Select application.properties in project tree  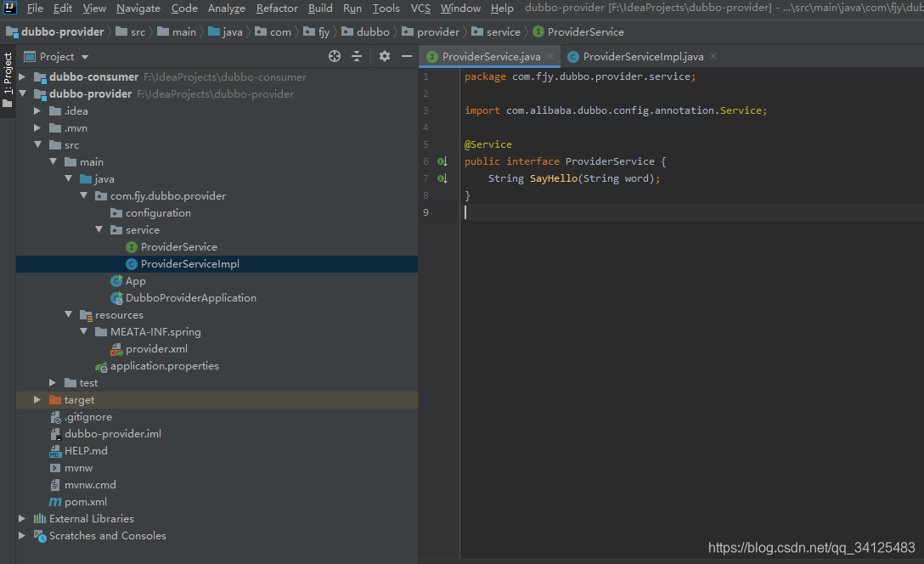point(165,366)
